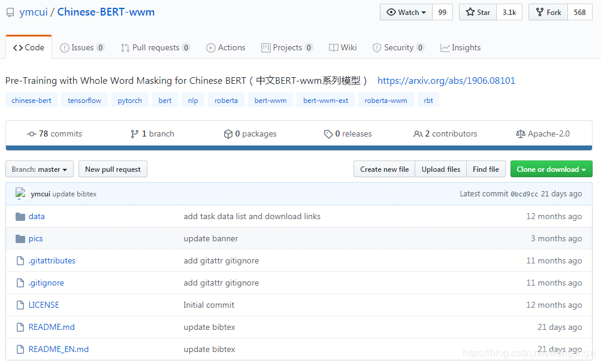Screen dimensions: 601x364
Task: Click the blue language breakdown bar
Action: click(299, 148)
